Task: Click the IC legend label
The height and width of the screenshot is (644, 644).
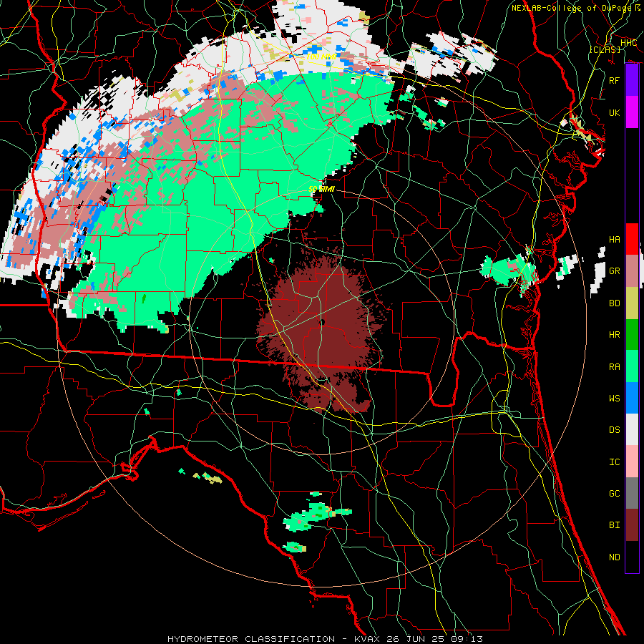Action: (x=614, y=462)
